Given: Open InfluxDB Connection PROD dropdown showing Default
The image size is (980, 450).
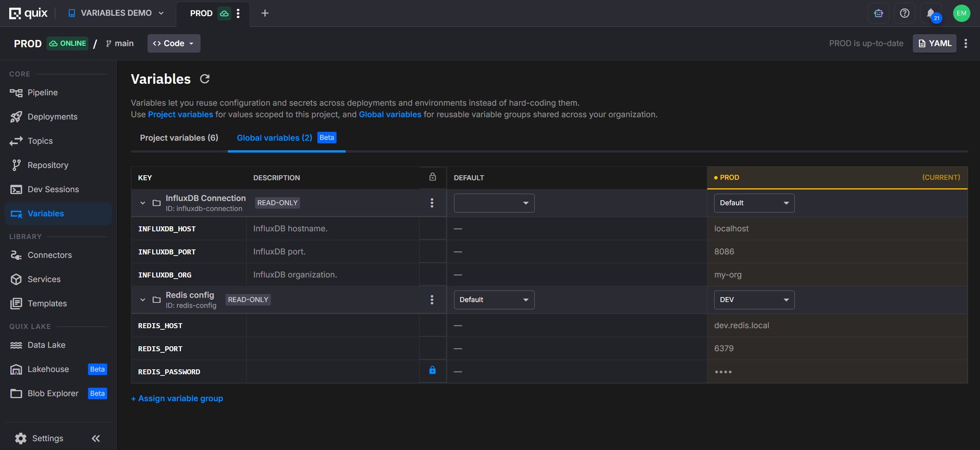Looking at the screenshot, I should click(x=754, y=203).
